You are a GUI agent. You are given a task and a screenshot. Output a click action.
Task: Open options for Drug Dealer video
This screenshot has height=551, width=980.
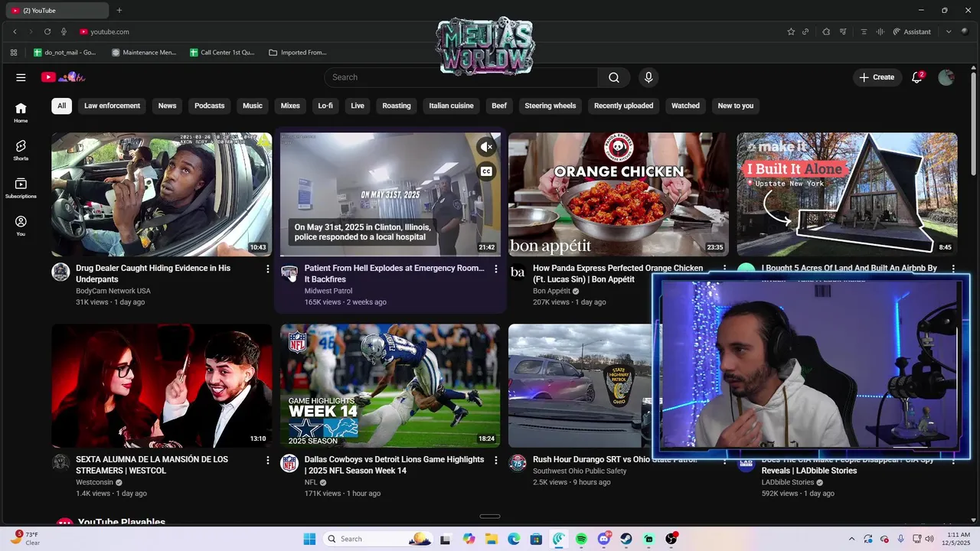267,269
